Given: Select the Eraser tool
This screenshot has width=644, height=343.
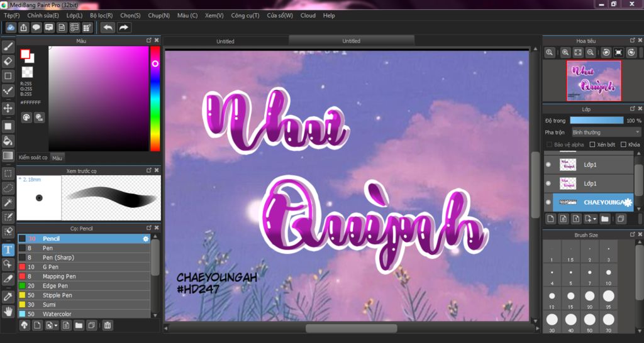Looking at the screenshot, I should point(8,61).
